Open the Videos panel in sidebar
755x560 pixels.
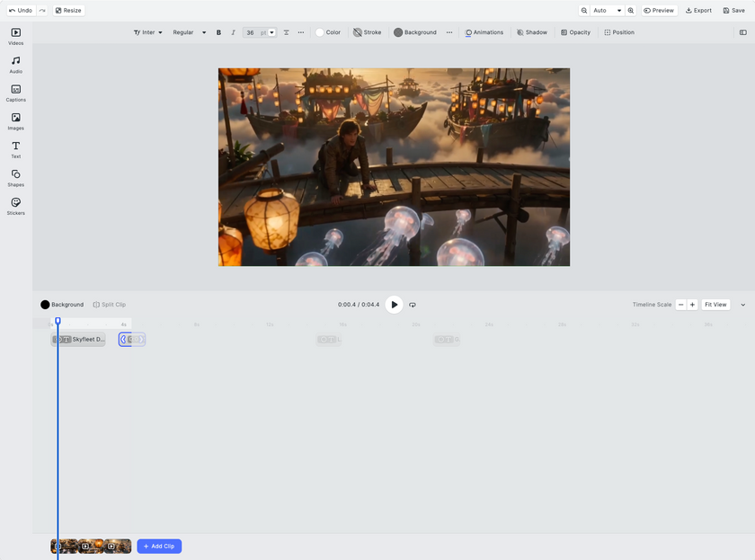pos(16,37)
